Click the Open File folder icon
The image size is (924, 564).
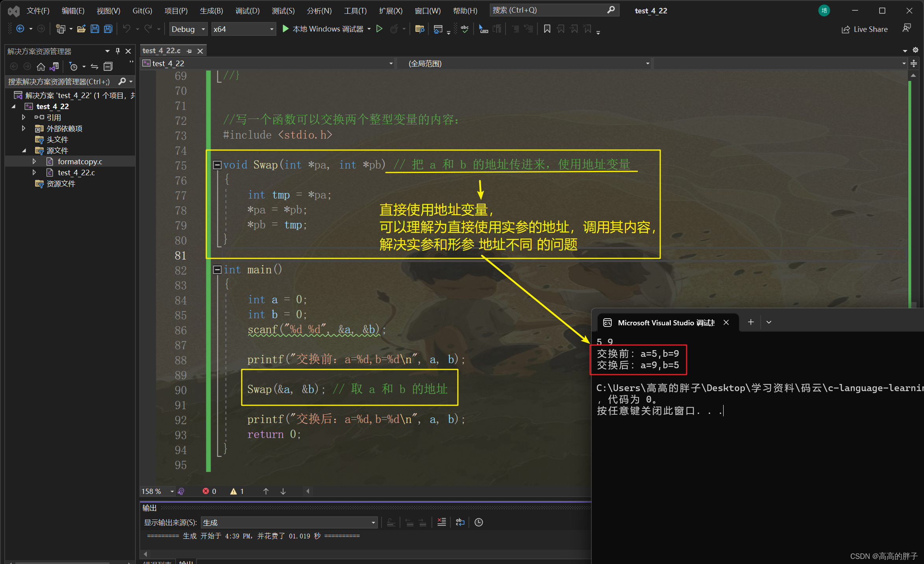[81, 29]
